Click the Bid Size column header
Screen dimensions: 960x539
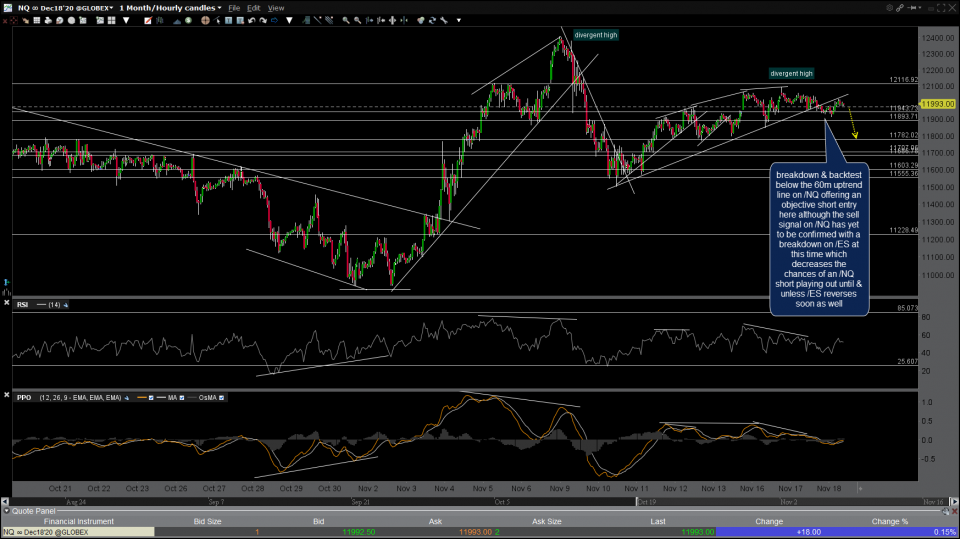pyautogui.click(x=208, y=521)
